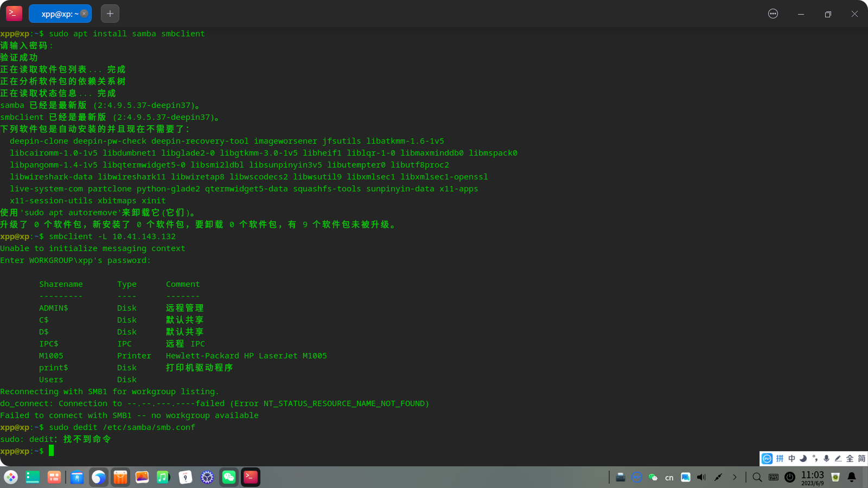Open the trash bin in the tray

tap(835, 477)
